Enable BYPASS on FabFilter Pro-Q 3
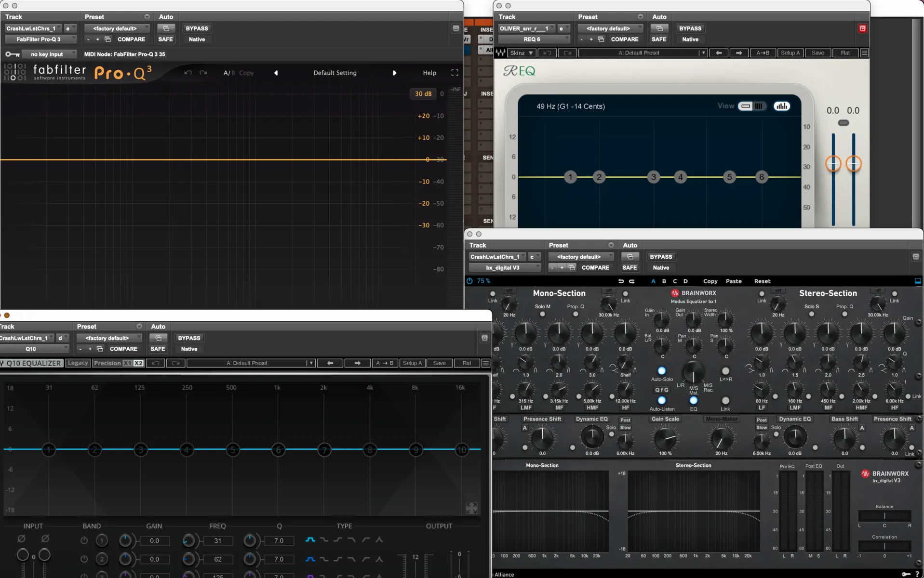924x578 pixels. click(197, 28)
